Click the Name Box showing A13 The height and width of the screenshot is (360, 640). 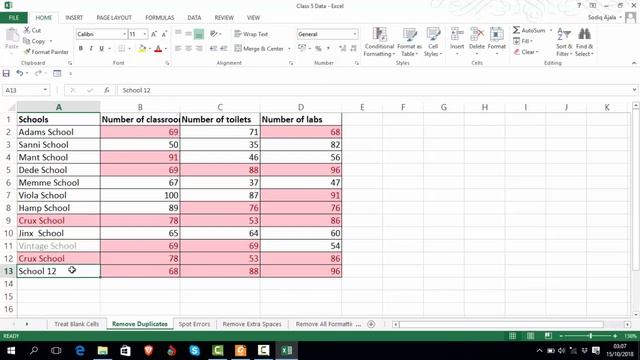(25, 90)
